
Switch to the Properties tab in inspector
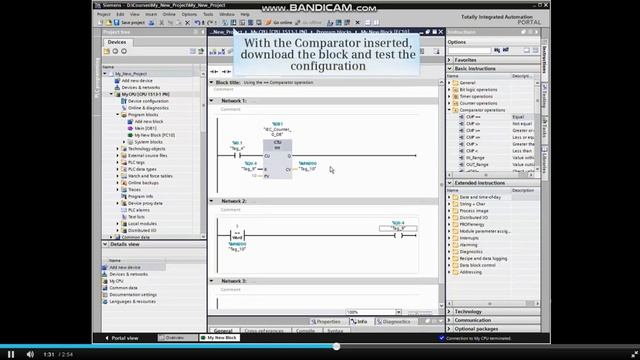[326, 322]
